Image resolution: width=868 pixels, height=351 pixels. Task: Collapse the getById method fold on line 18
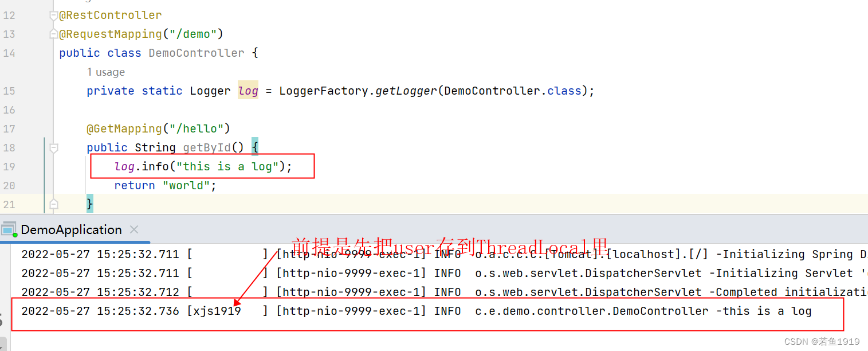click(54, 148)
